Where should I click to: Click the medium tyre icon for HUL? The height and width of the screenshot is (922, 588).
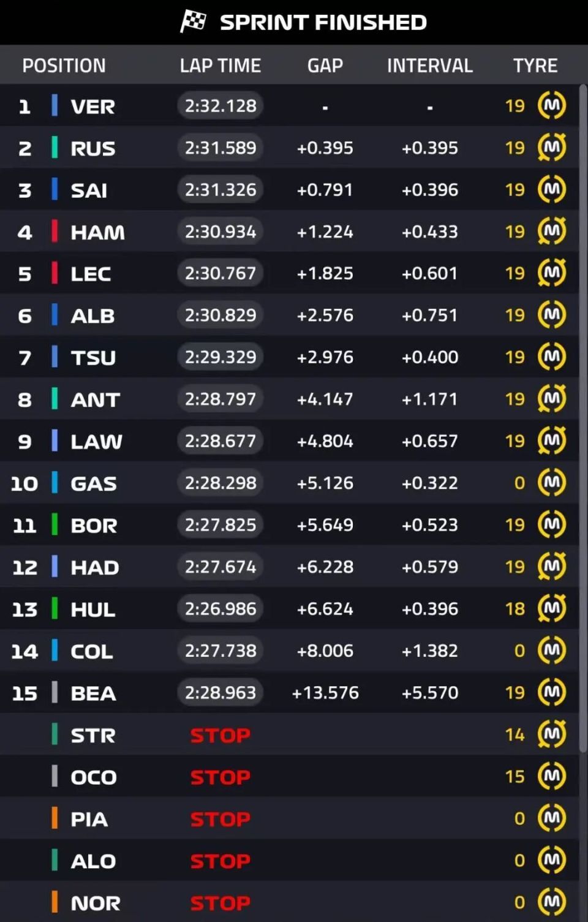(x=551, y=608)
